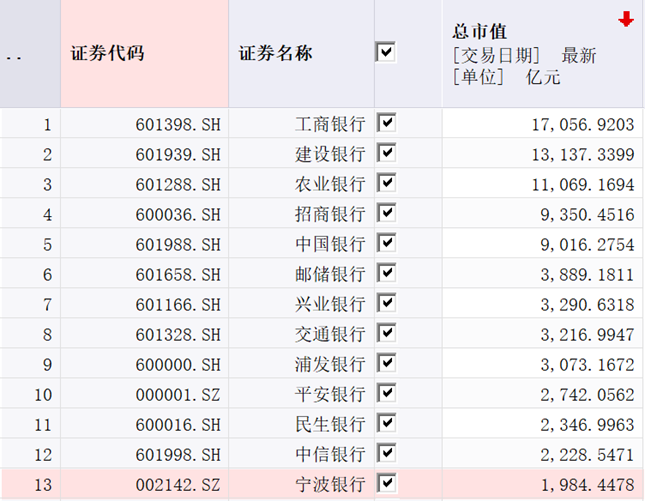Click the row-number column header with dots

point(30,53)
